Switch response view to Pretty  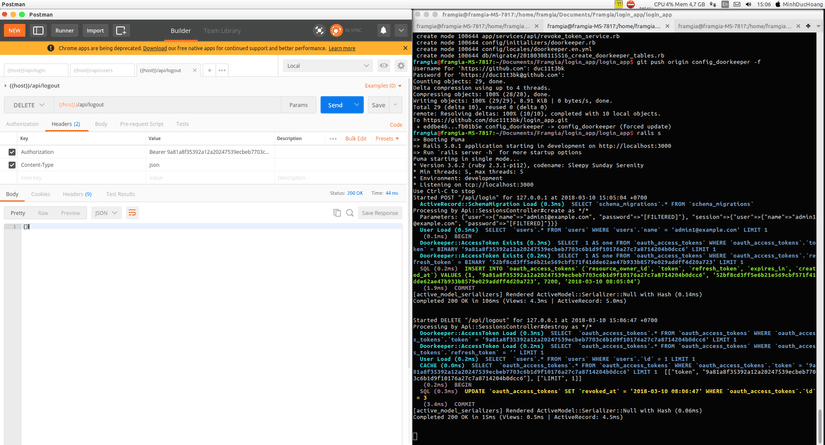pyautogui.click(x=18, y=213)
